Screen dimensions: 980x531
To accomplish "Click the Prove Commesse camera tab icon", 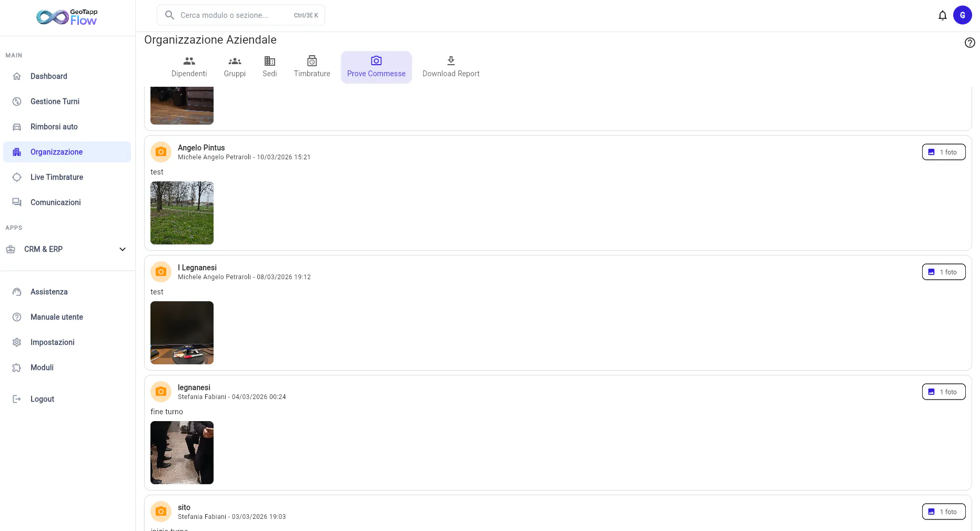I will (376, 61).
